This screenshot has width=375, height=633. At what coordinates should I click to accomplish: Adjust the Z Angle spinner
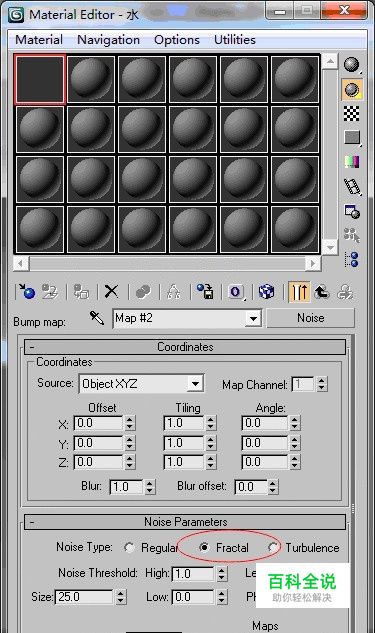tap(295, 462)
